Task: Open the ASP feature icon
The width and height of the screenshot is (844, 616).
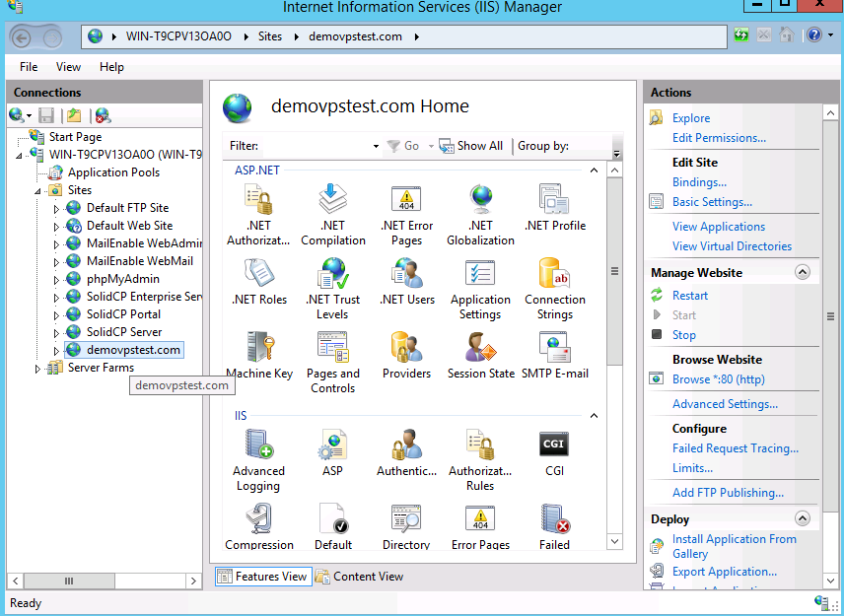Action: [332, 452]
